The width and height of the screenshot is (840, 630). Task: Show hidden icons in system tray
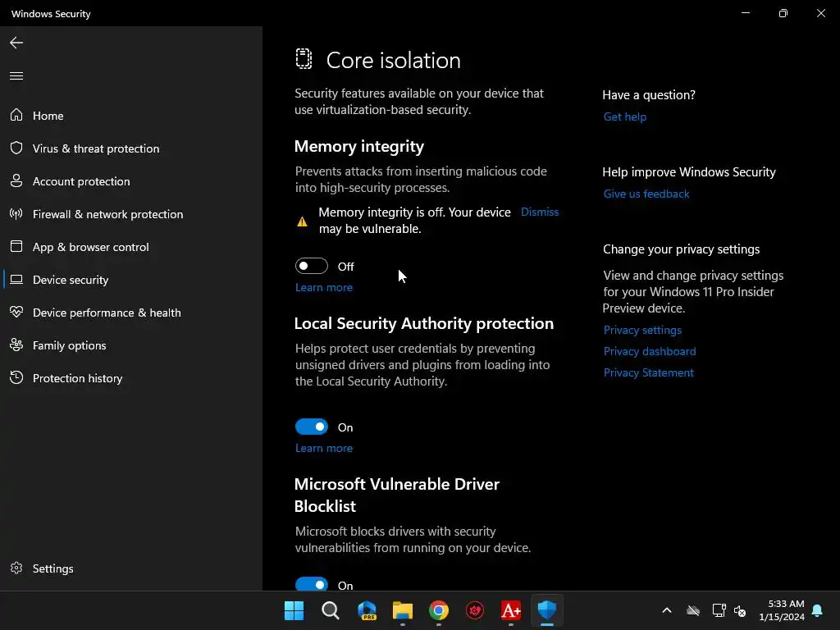coord(667,610)
